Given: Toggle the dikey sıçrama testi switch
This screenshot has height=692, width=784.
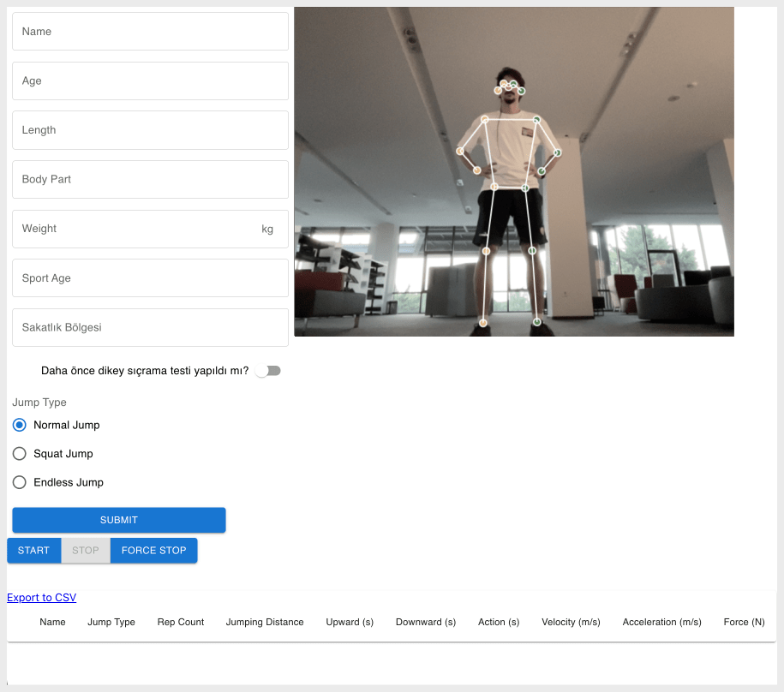Looking at the screenshot, I should (269, 371).
